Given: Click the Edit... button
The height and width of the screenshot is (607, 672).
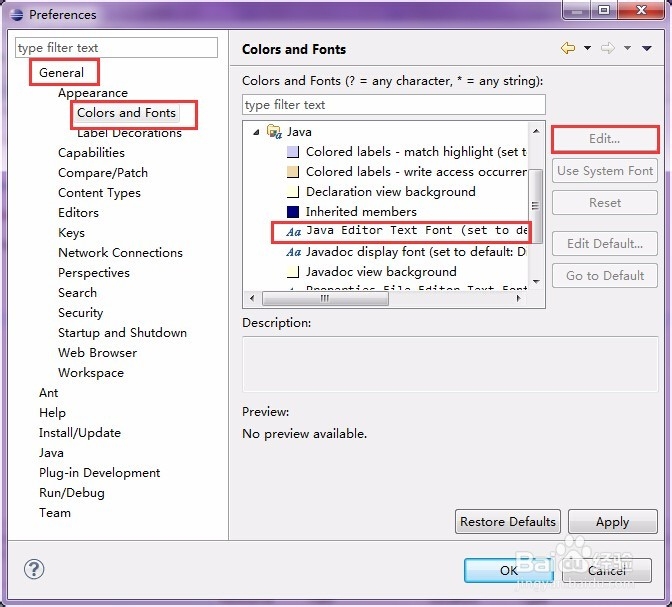Looking at the screenshot, I should (x=605, y=139).
